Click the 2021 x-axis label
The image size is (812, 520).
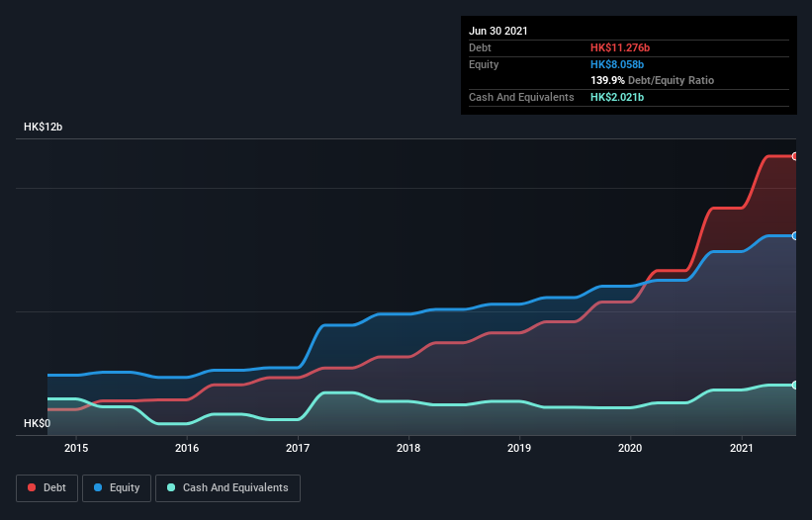pyautogui.click(x=742, y=448)
